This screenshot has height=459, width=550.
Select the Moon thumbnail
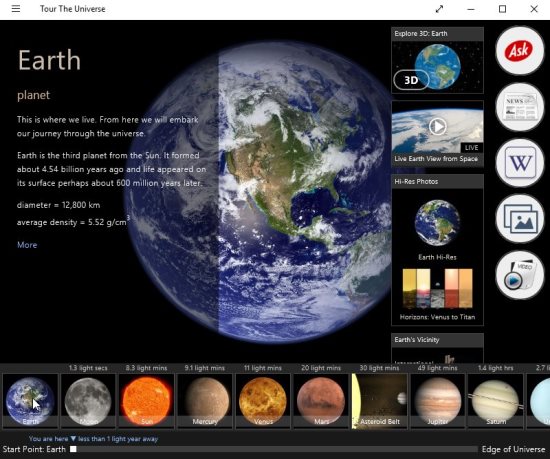click(88, 401)
